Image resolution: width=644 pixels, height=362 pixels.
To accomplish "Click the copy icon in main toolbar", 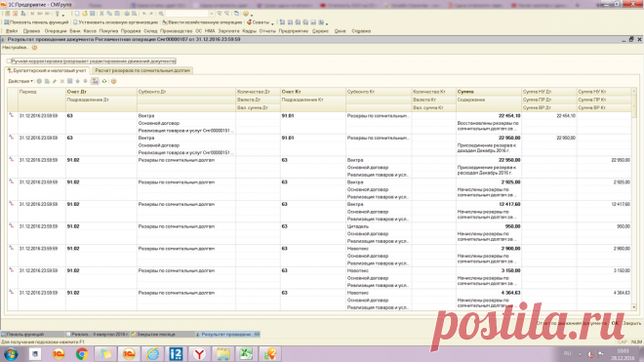I will tap(109, 14).
